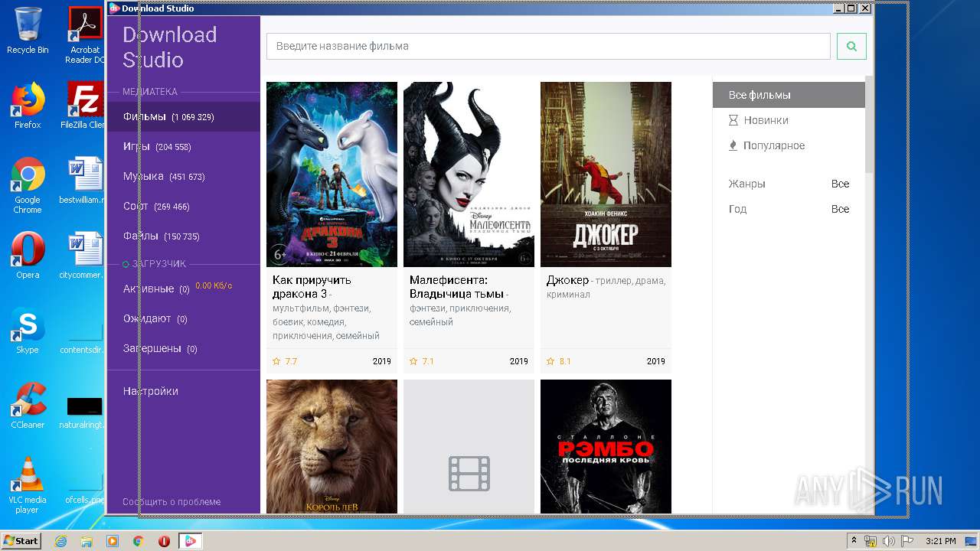Open Windows Media Player taskbar icon
Image resolution: width=980 pixels, height=551 pixels.
pyautogui.click(x=113, y=541)
